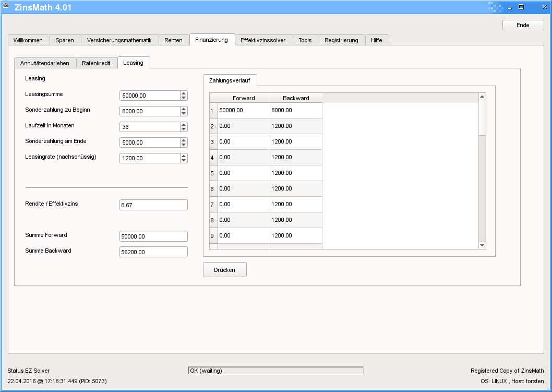Open the Hilfe tab
Viewport: 552px width, 392px height.
coord(376,40)
